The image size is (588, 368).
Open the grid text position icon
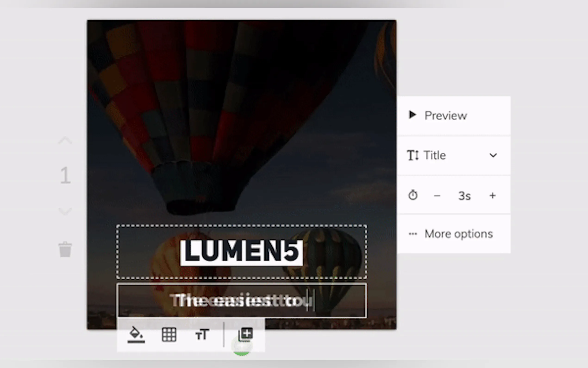click(169, 334)
